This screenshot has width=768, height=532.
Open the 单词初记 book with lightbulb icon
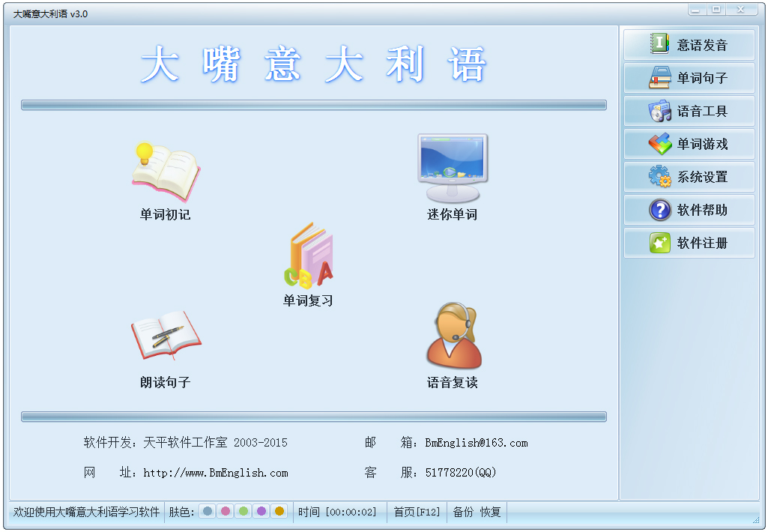click(165, 173)
